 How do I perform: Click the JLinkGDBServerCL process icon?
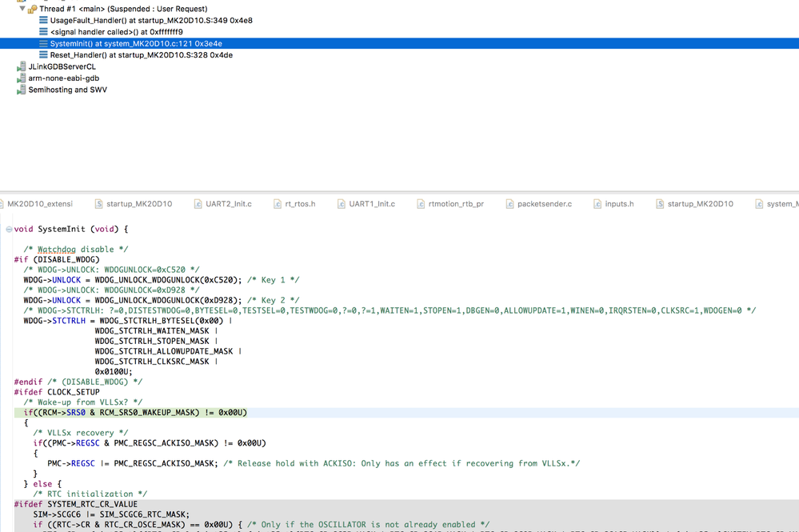point(21,66)
